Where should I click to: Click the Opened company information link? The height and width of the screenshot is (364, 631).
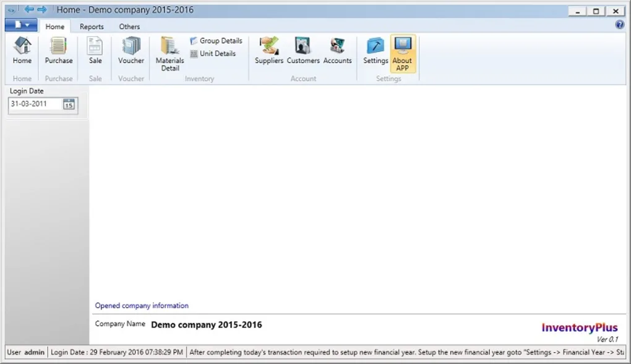click(x=141, y=305)
